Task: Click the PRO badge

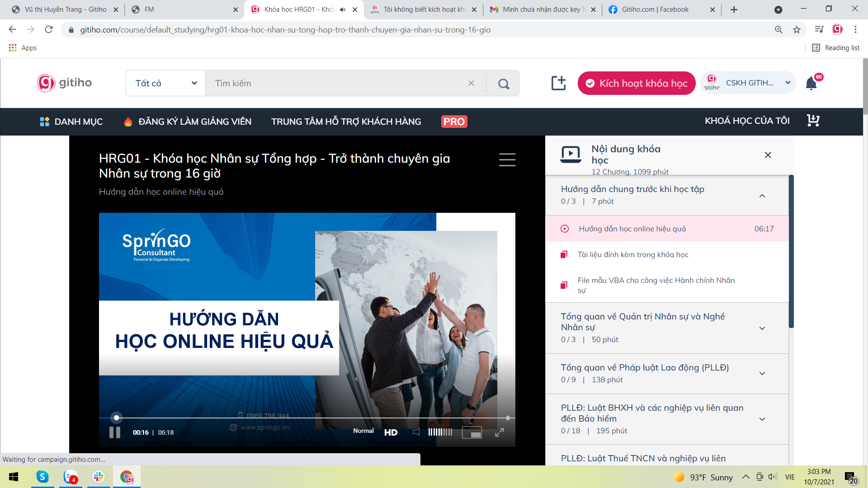Action: (454, 122)
